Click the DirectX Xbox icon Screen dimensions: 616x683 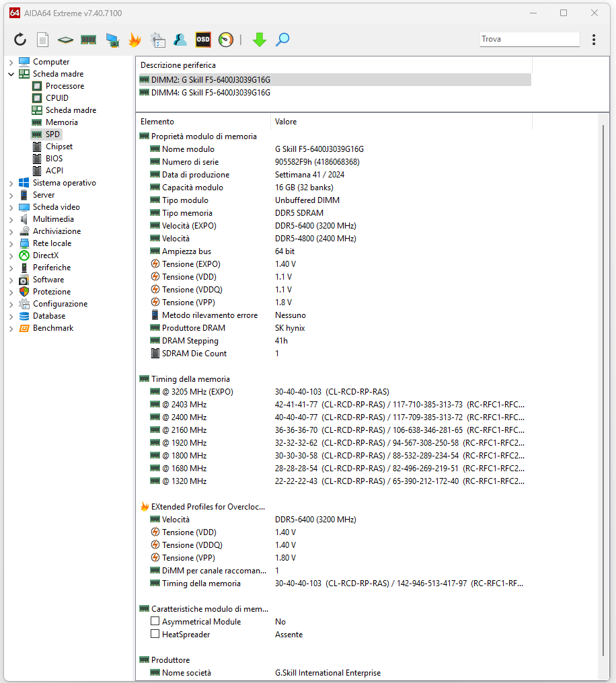click(x=24, y=255)
